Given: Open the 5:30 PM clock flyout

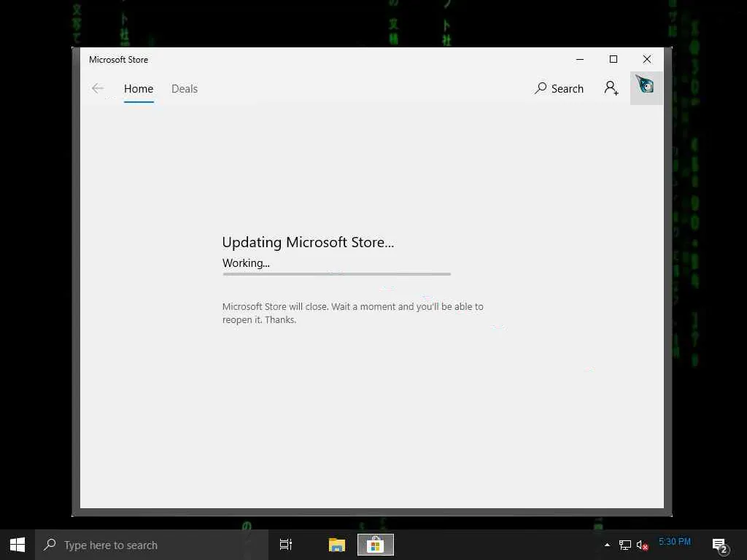Looking at the screenshot, I should [675, 542].
